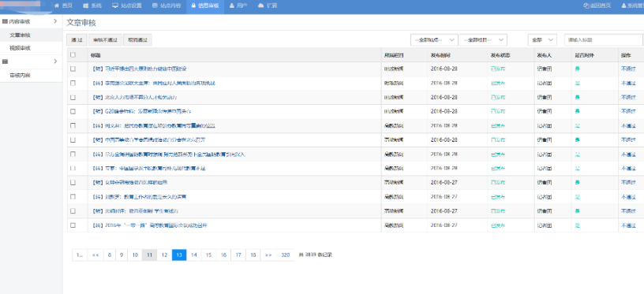Click the monitor icon for site settings

click(115, 6)
